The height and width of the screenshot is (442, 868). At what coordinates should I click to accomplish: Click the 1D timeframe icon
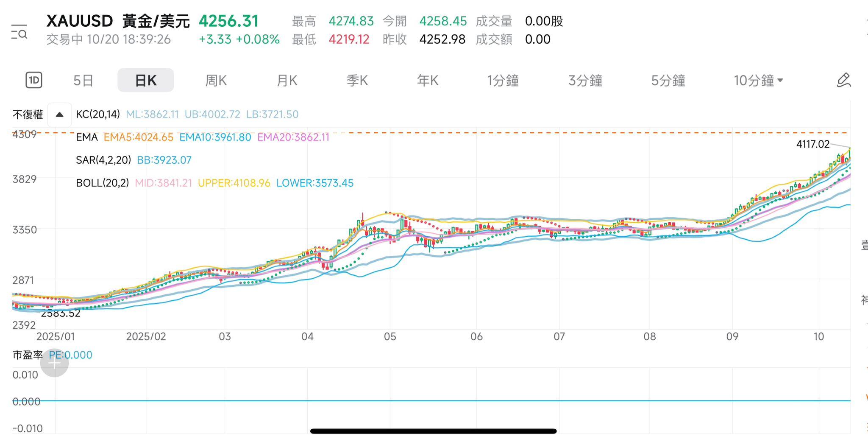click(x=34, y=80)
